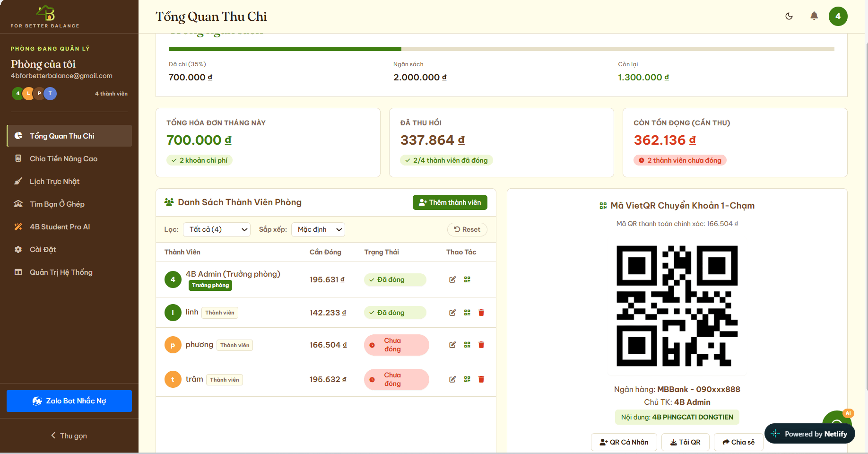
Task: Reset the member list filters
Action: pos(467,229)
